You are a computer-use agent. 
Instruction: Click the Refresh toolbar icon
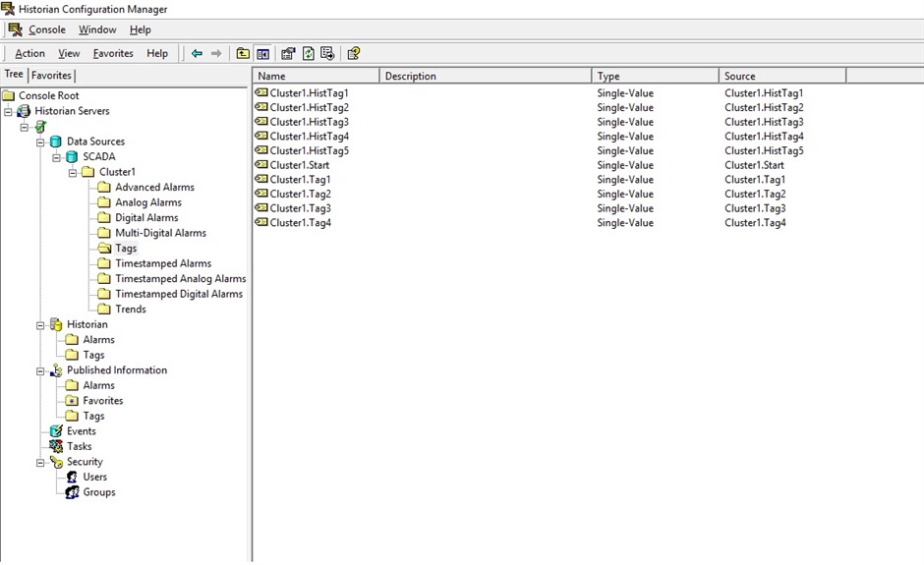tap(309, 54)
